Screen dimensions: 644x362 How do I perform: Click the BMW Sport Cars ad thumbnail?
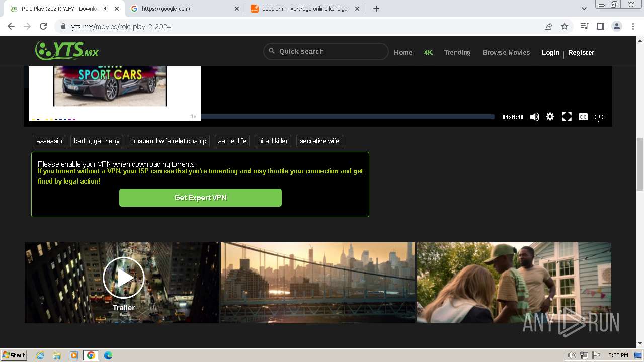tap(110, 86)
